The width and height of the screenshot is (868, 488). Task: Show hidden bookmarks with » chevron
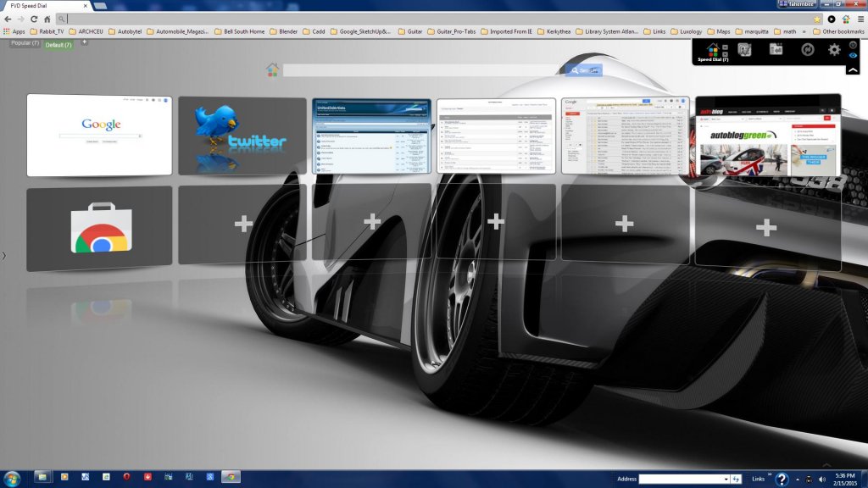[x=804, y=31]
